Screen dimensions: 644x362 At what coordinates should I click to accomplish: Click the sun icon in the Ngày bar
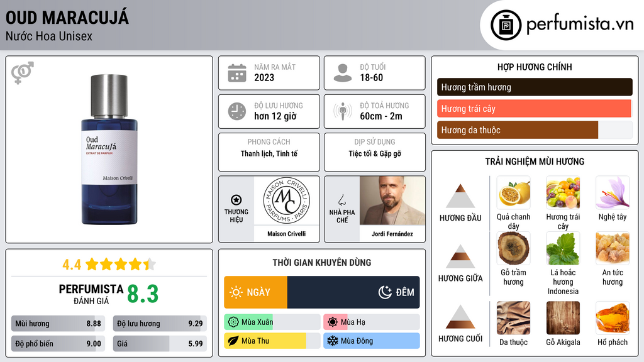(236, 292)
